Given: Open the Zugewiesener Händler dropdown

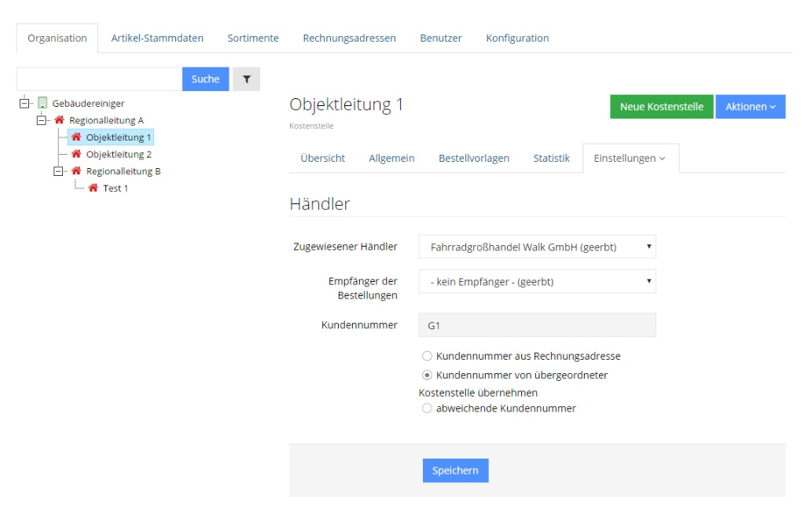Looking at the screenshot, I should 537,247.
